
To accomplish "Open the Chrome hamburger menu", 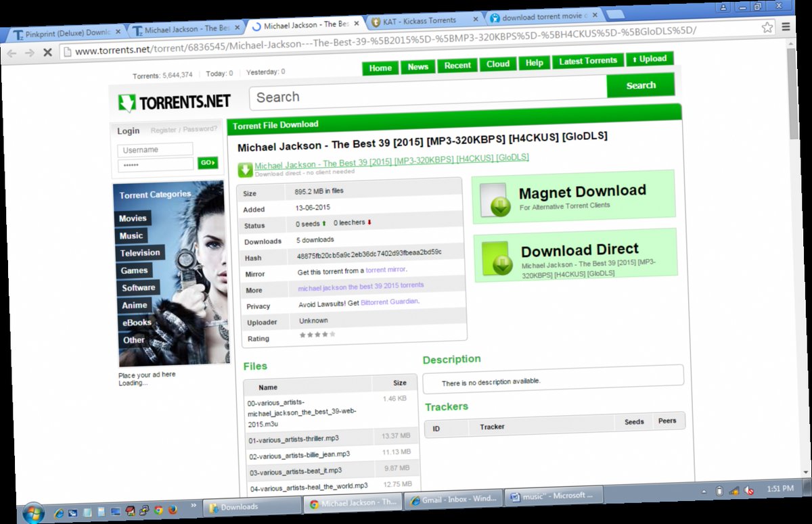I will (x=786, y=26).
